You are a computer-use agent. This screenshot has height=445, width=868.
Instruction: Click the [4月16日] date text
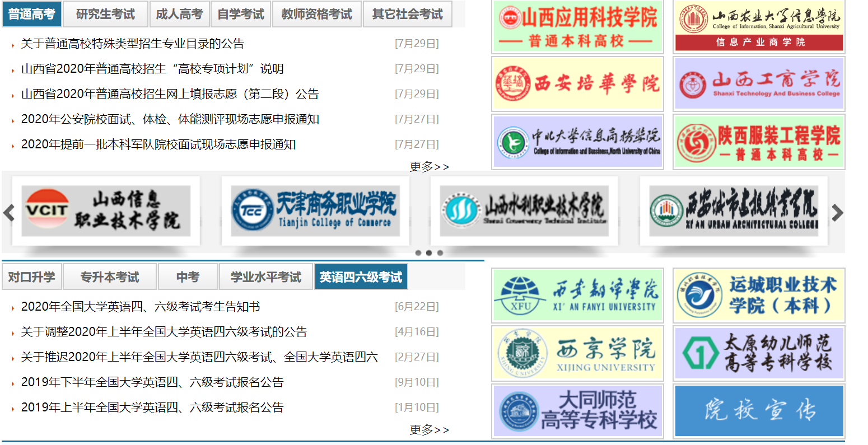tap(417, 332)
